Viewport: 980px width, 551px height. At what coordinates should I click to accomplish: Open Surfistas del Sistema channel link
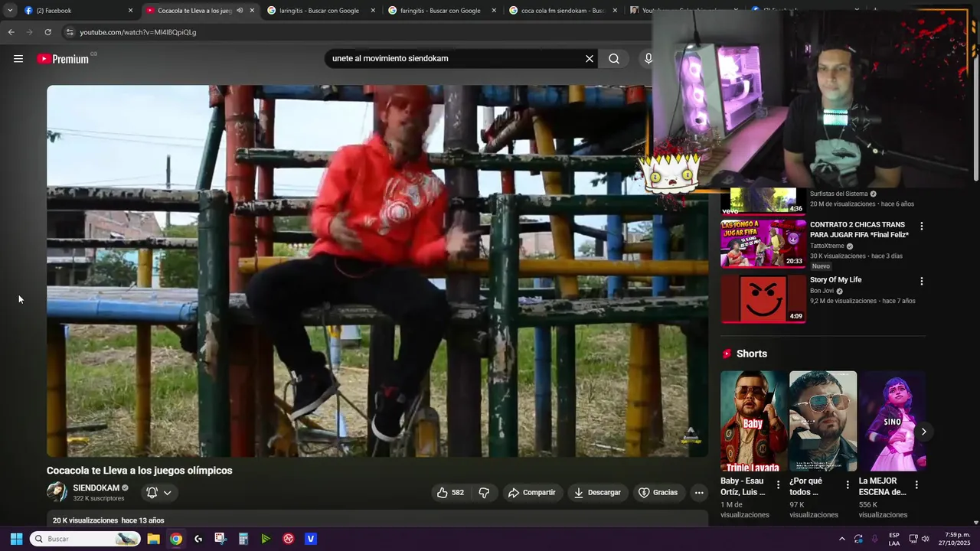pyautogui.click(x=838, y=194)
